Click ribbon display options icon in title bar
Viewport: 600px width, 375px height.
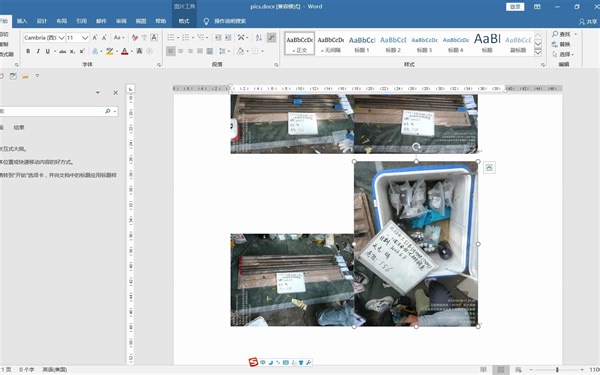click(537, 7)
